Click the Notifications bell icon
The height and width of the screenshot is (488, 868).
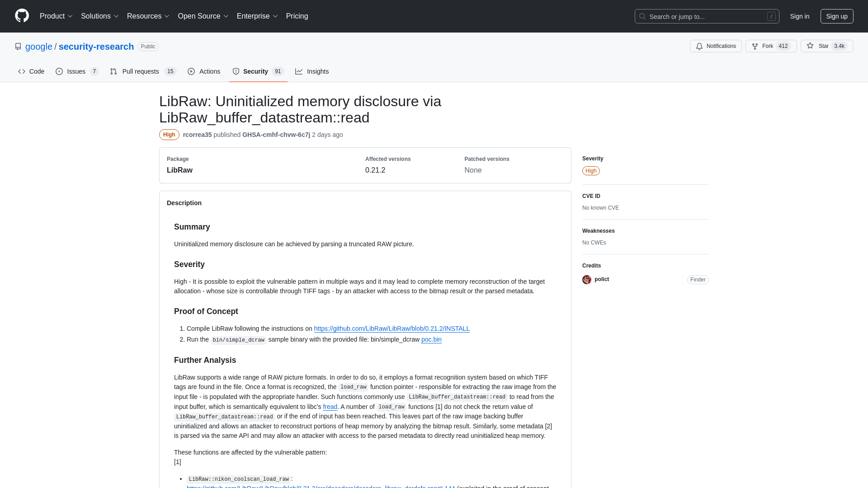(699, 46)
